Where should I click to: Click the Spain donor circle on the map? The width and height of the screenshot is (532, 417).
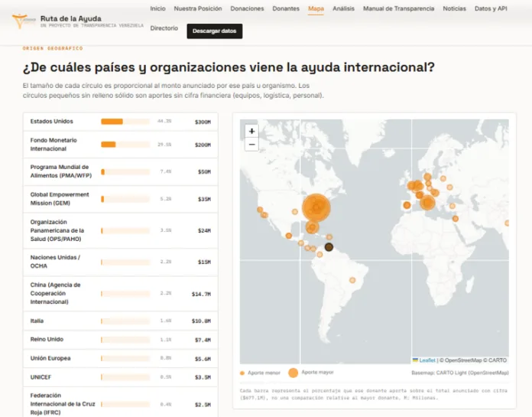pos(407,205)
